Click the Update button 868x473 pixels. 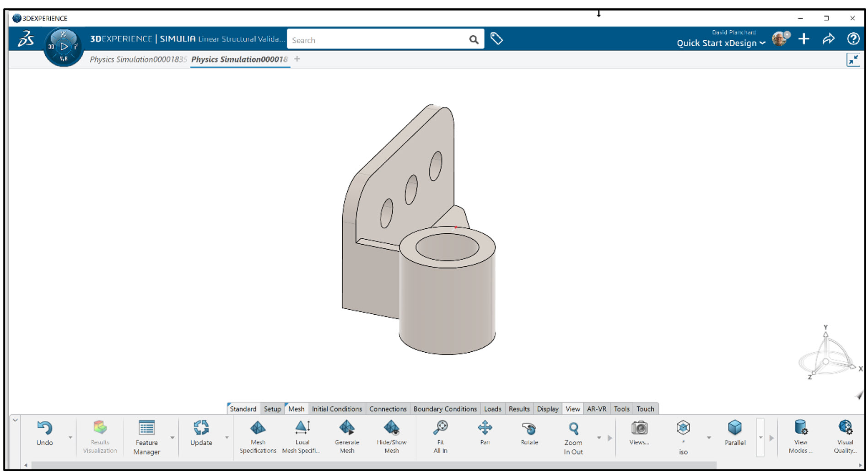[x=200, y=436]
